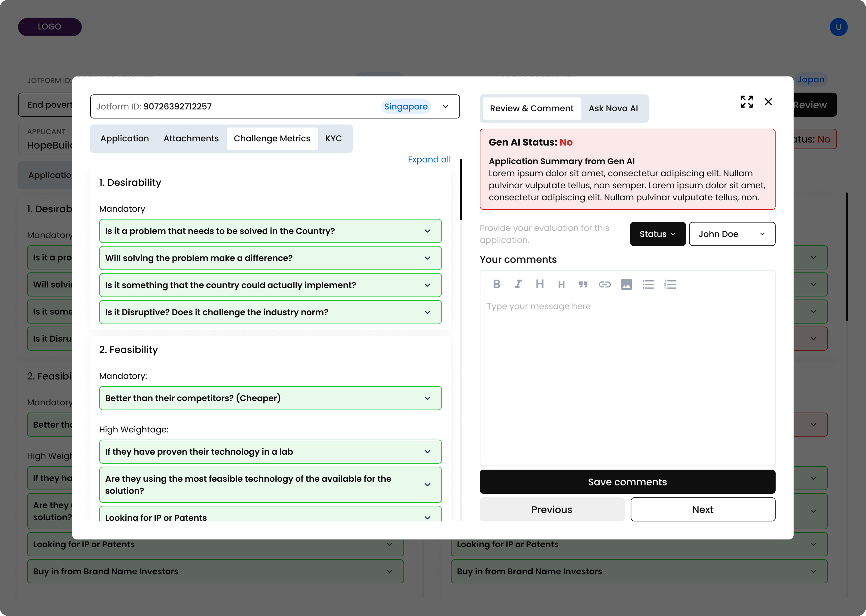Open the KYC tab
The width and height of the screenshot is (866, 616).
pyautogui.click(x=334, y=138)
